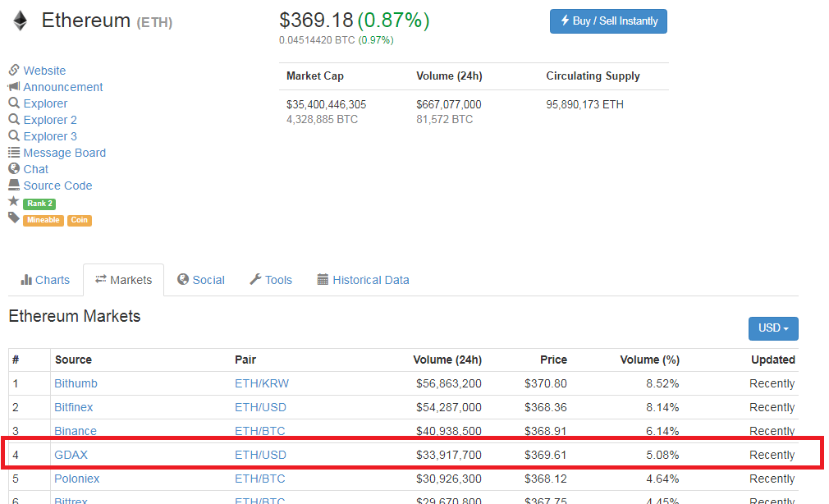829x504 pixels.
Task: Open the Website link
Action: click(44, 71)
